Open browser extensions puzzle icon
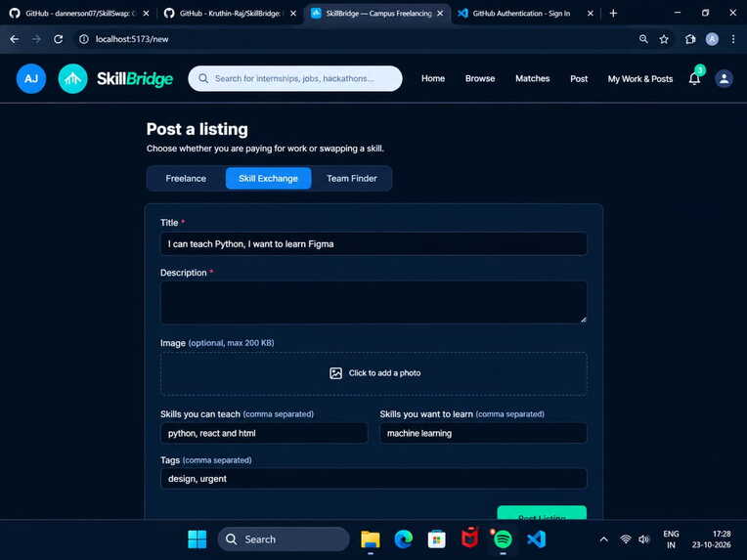Screen dimensions: 747x560 click(x=690, y=39)
